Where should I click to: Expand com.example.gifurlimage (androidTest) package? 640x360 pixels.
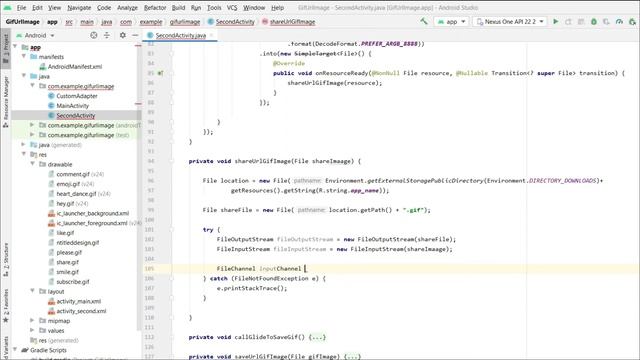click(x=33, y=125)
